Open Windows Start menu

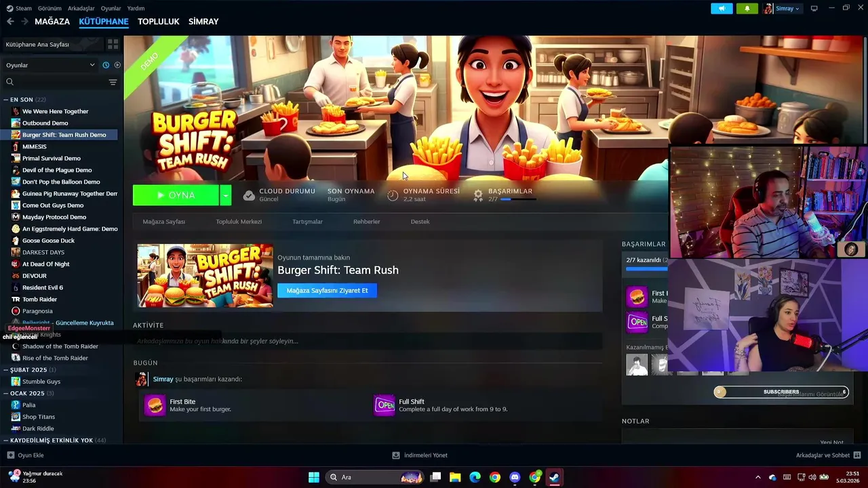tap(314, 477)
